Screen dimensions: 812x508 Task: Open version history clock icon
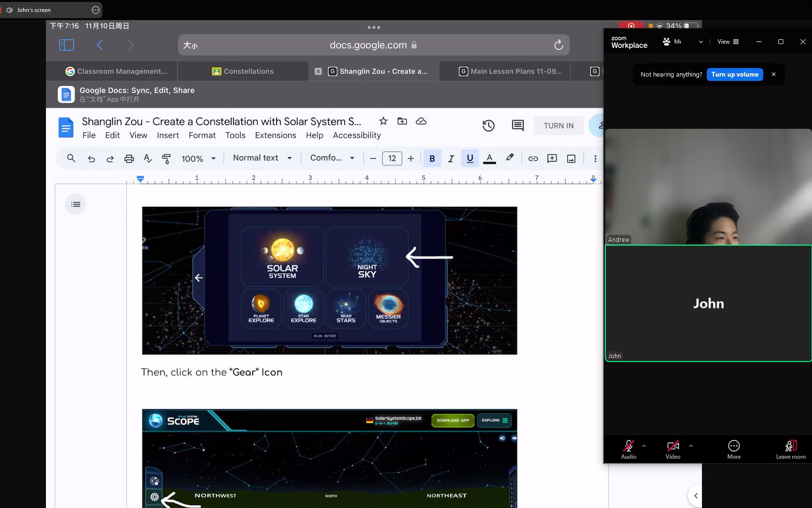[489, 125]
